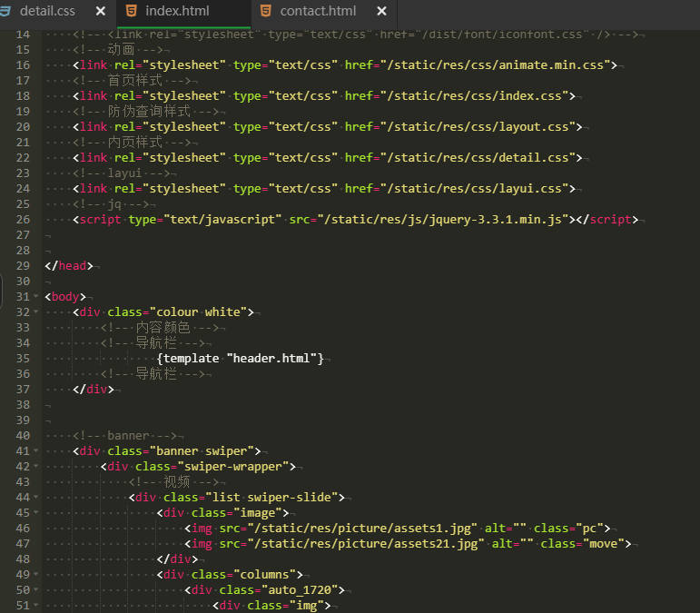Click the 导航栏 comment on line 36
The height and width of the screenshot is (613, 700).
[x=153, y=373]
